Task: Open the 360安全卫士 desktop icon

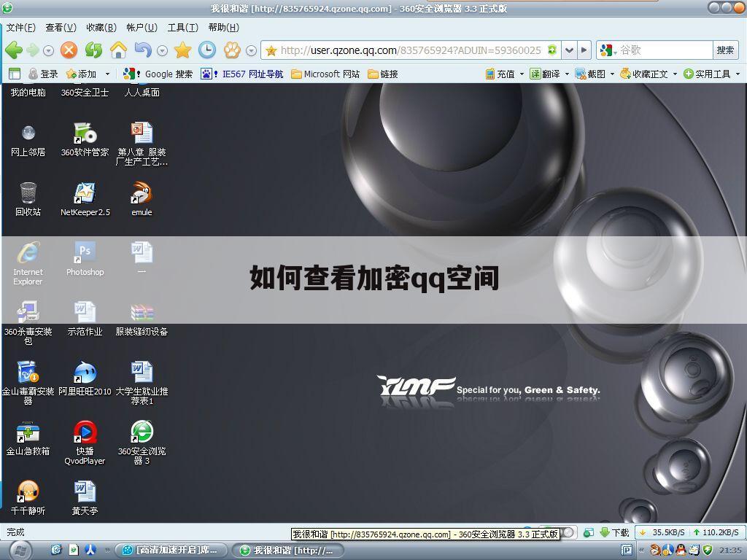Action: click(85, 92)
